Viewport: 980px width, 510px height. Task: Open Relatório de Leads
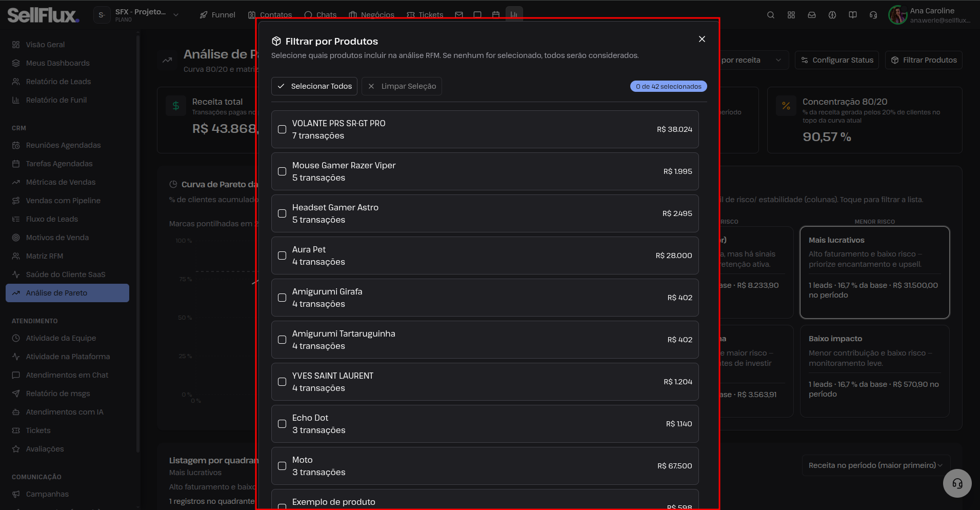[x=67, y=82]
